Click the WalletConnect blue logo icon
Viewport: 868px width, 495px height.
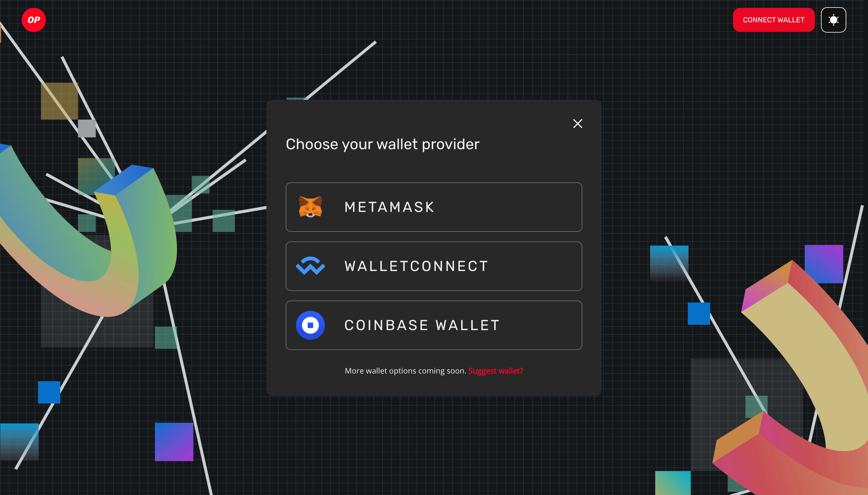[310, 266]
